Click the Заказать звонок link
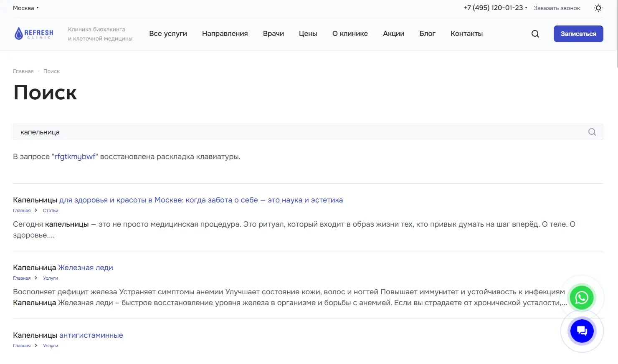This screenshot has width=618, height=364. coord(557,8)
